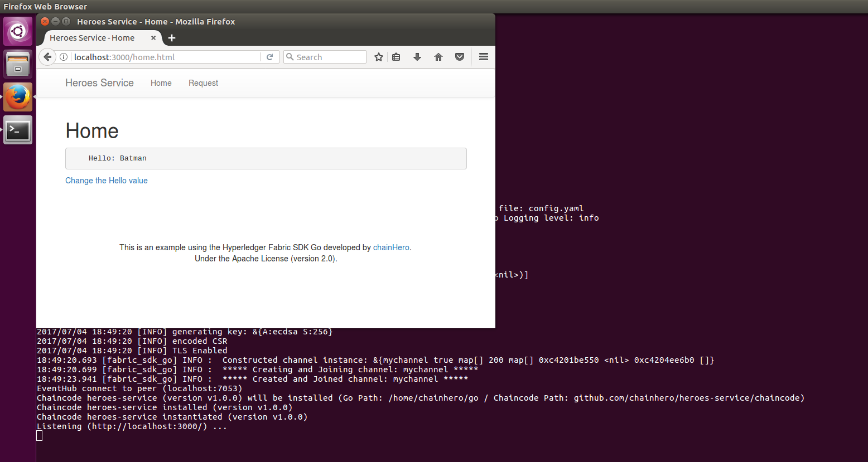868x462 pixels.
Task: Click terminal line 'Creating and Joining channel'
Action: [257, 369]
